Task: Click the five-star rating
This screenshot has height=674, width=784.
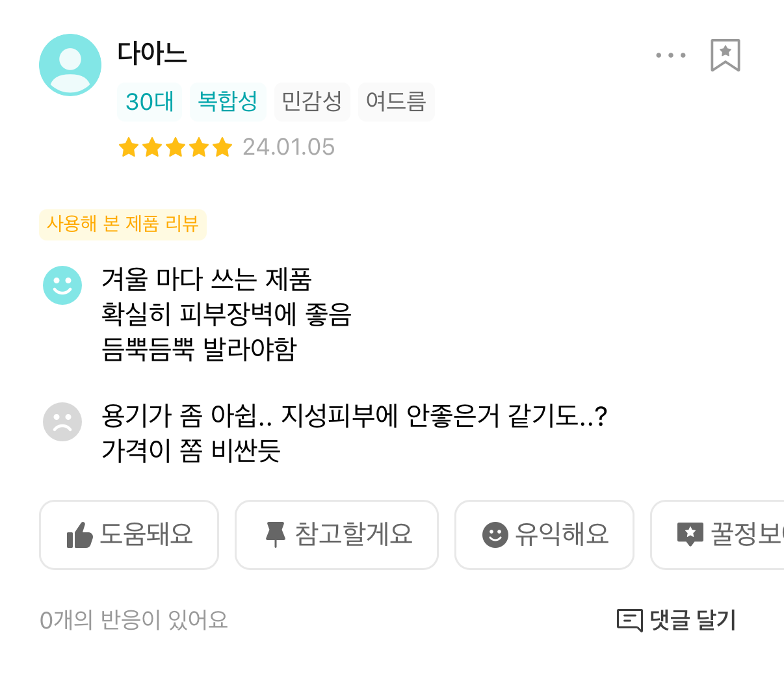Action: 175,148
